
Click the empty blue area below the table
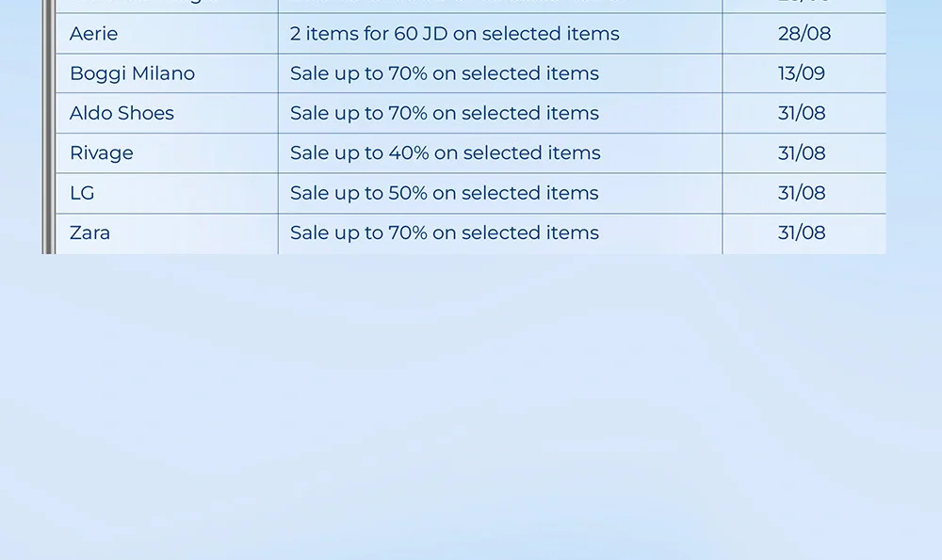tap(471, 405)
